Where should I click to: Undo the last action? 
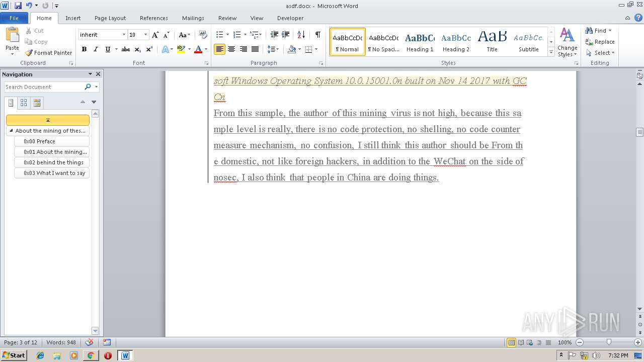tap(29, 6)
